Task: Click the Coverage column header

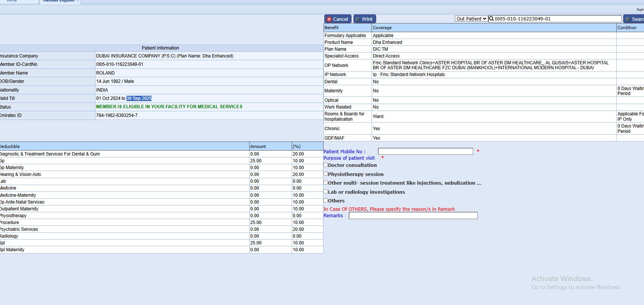Action: pyautogui.click(x=382, y=28)
